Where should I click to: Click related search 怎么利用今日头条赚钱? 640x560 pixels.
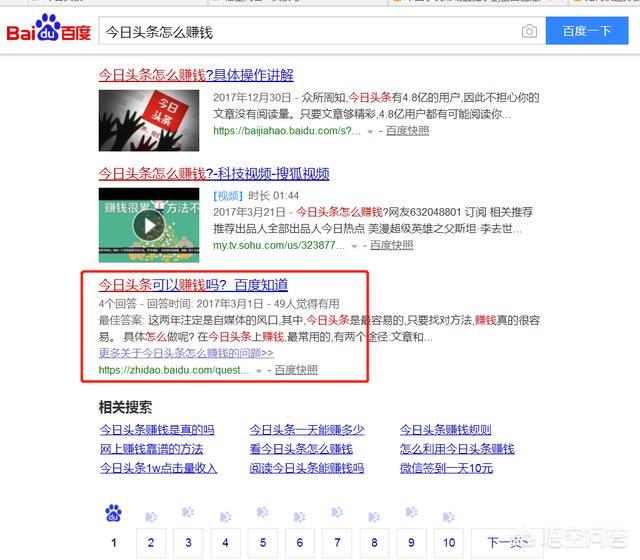(x=457, y=449)
